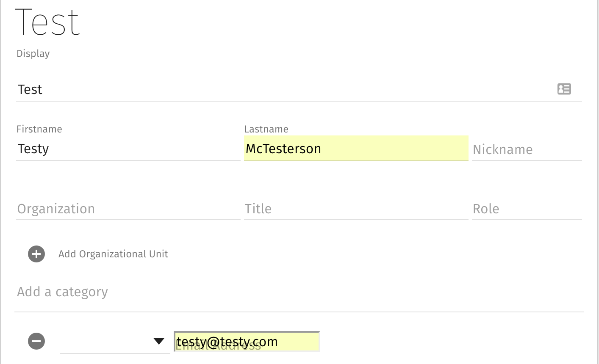Remove the email row with minus icon
This screenshot has width=599, height=364.
coord(36,341)
